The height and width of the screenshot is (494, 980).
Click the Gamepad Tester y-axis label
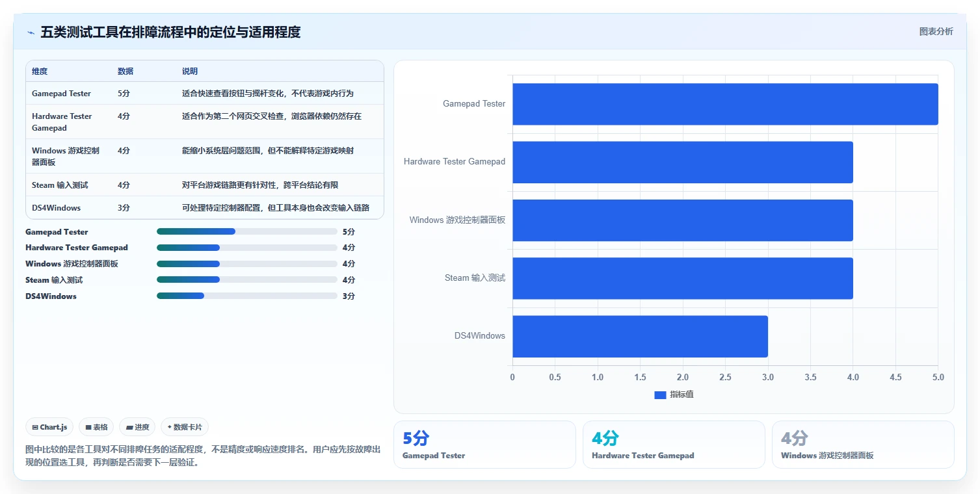pyautogui.click(x=474, y=104)
